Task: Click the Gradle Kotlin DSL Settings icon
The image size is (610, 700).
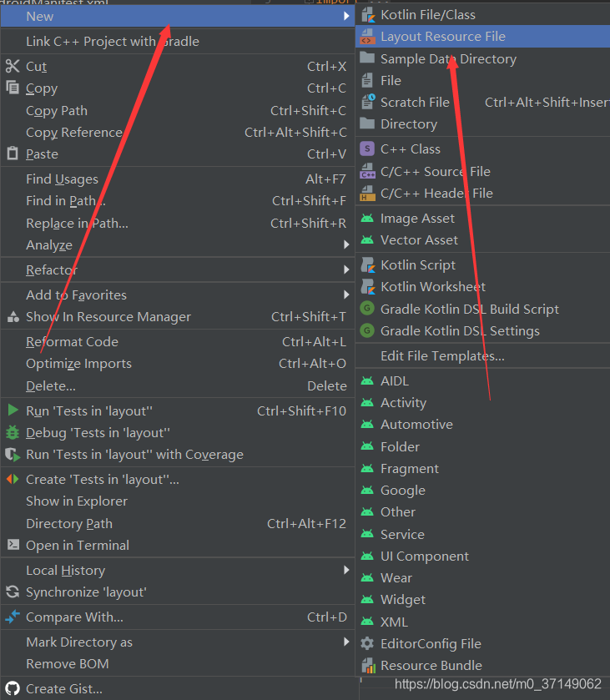Action: (x=367, y=330)
